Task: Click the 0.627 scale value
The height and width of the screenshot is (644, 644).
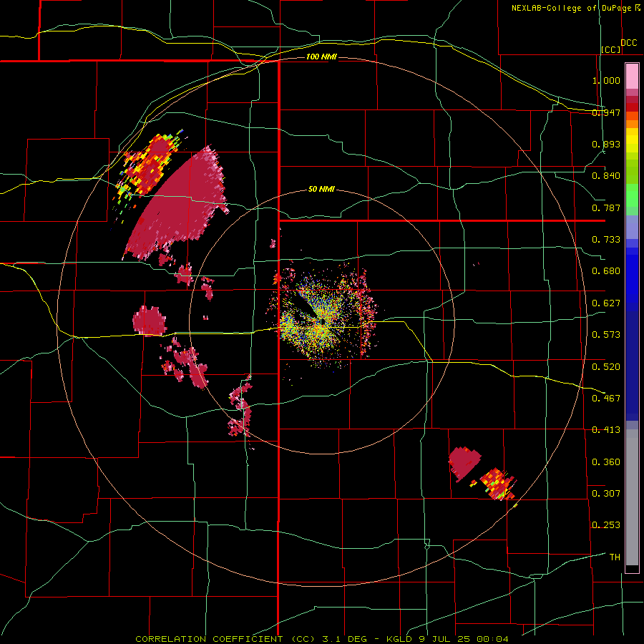Action: [x=606, y=303]
